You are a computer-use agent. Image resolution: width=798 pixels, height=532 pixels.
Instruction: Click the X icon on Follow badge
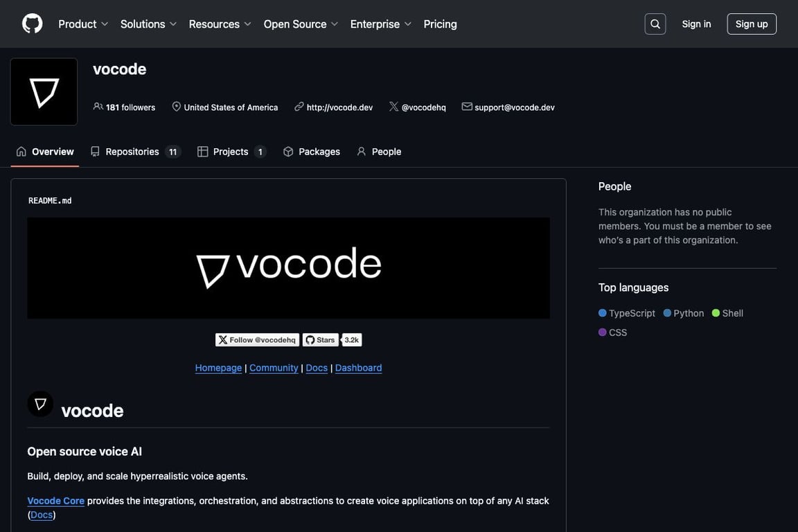tap(223, 340)
